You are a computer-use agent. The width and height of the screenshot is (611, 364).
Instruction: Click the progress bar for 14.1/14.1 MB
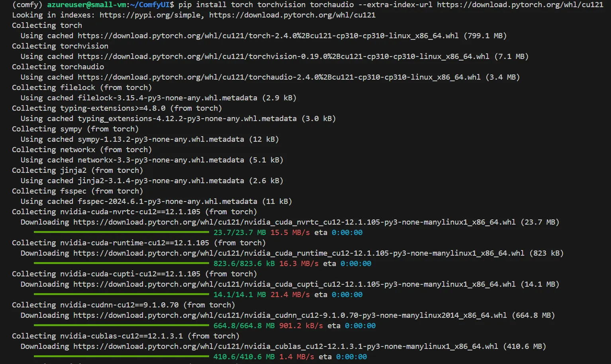[x=121, y=294]
